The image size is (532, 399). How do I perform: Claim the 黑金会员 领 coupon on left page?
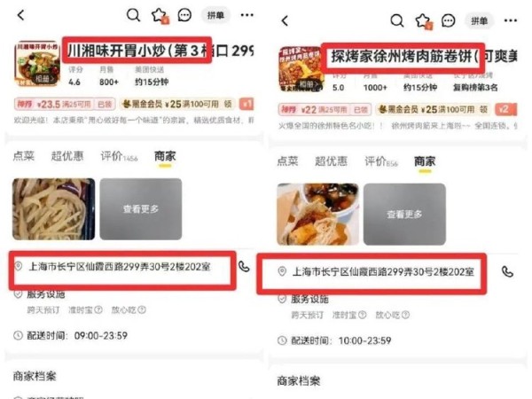228,104
